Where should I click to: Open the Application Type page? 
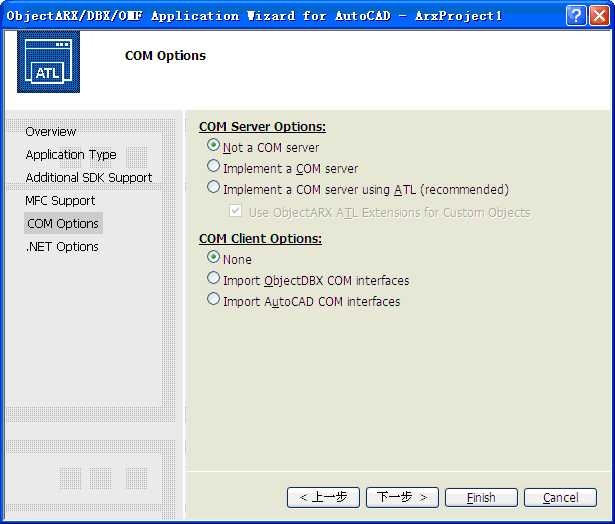71,155
